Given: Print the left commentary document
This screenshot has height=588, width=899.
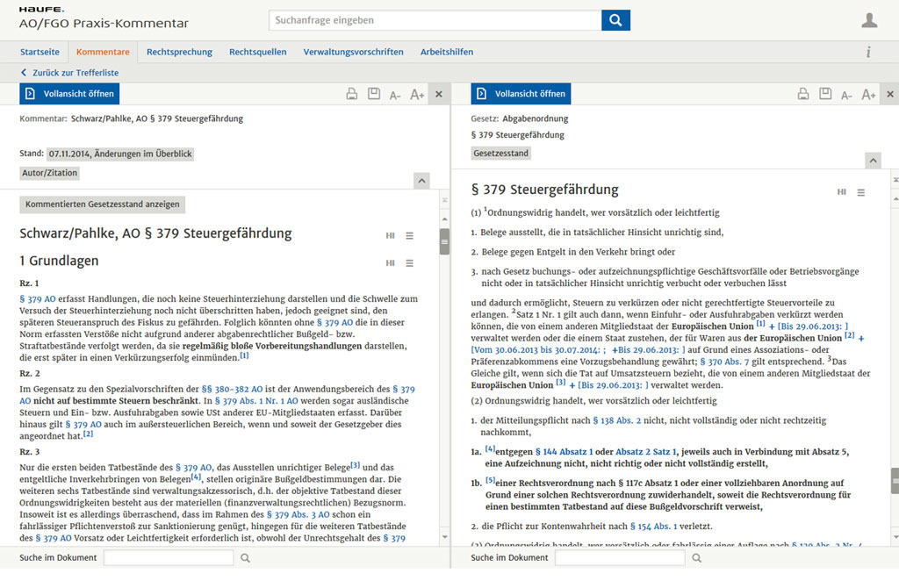Looking at the screenshot, I should 351,94.
